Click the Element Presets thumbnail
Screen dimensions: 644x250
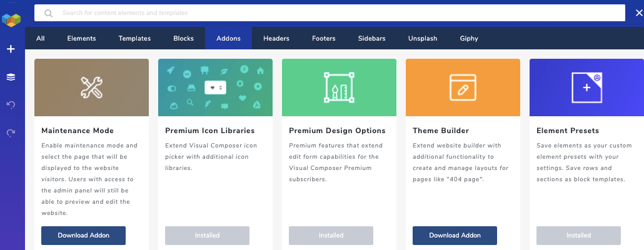586,87
